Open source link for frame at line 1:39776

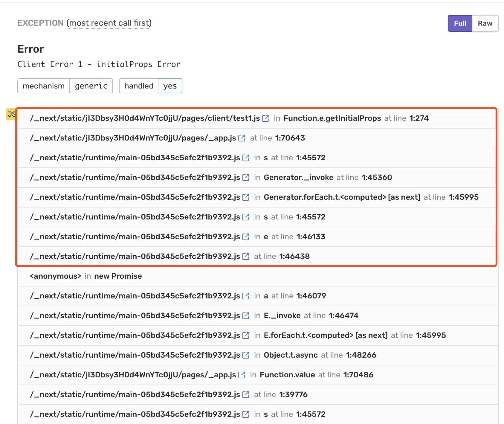coord(246,395)
